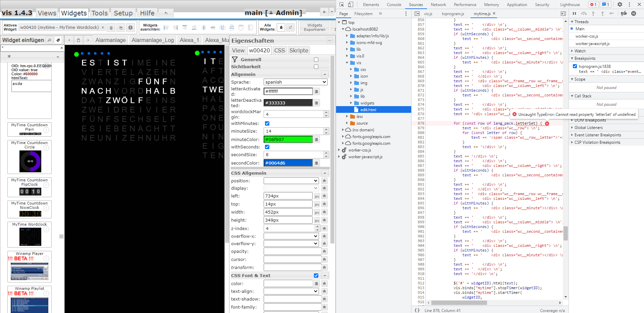The height and width of the screenshot is (313, 644).
Task: Open the Aktives Widget selector w00420
Action: tap(62, 28)
